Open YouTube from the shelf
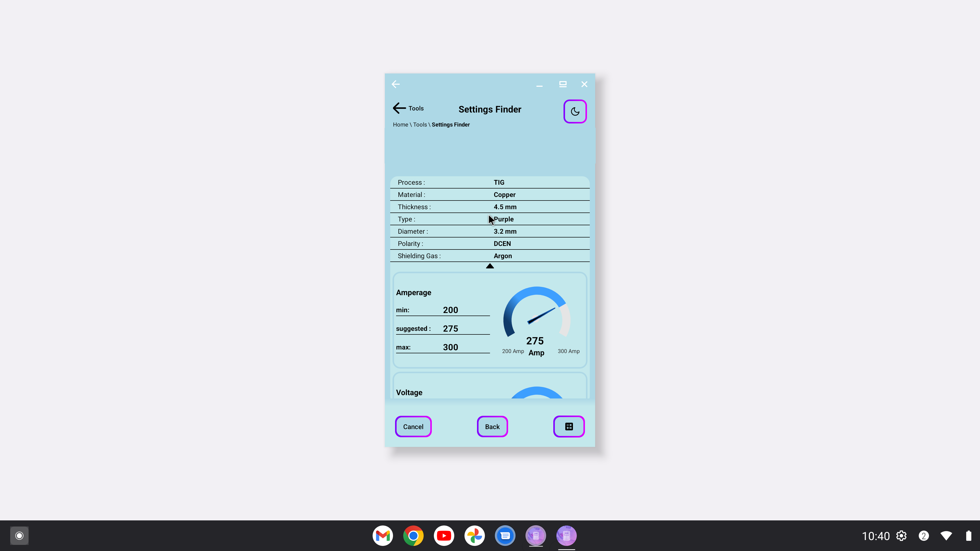This screenshot has width=980, height=551. 444,536
